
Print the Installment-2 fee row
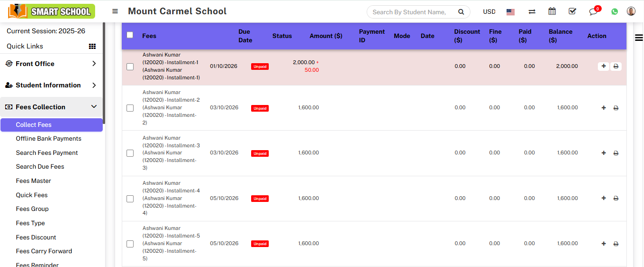[616, 108]
